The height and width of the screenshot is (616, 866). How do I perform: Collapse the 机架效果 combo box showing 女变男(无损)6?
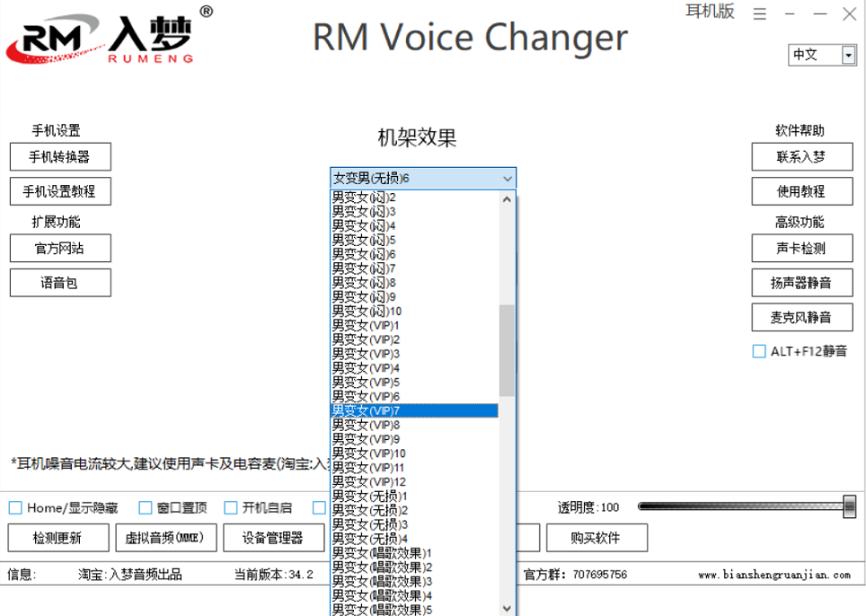click(x=423, y=179)
